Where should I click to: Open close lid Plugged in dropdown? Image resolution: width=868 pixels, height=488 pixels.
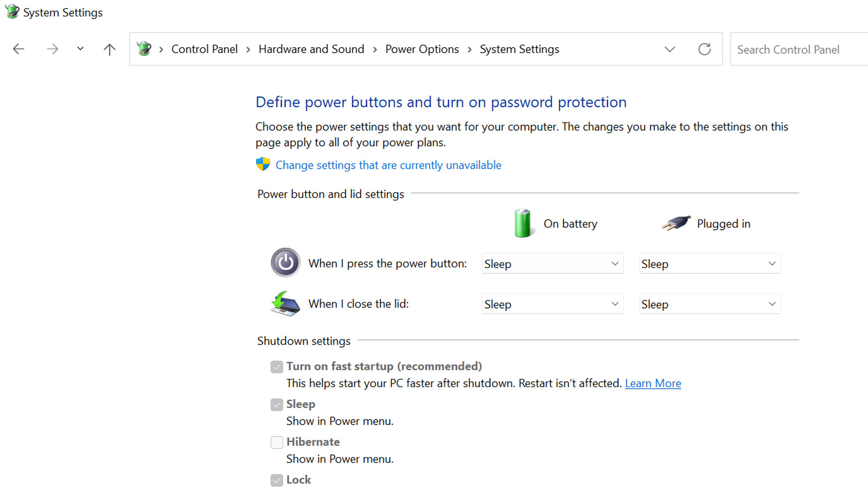click(x=710, y=304)
